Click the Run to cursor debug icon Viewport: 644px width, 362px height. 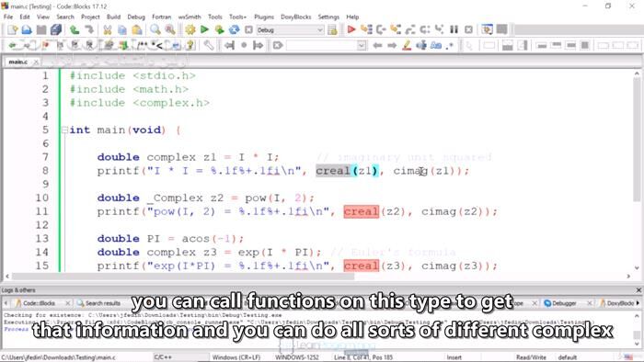coord(366,29)
